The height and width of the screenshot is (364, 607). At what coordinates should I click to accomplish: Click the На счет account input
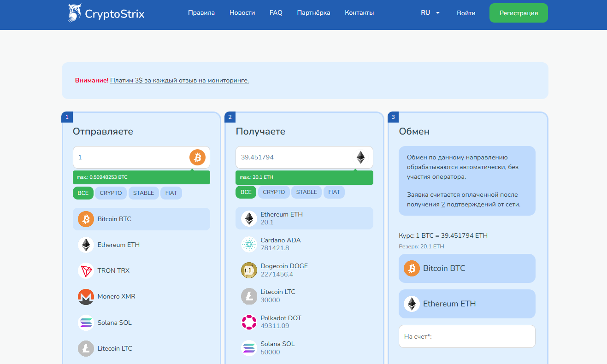tap(467, 336)
